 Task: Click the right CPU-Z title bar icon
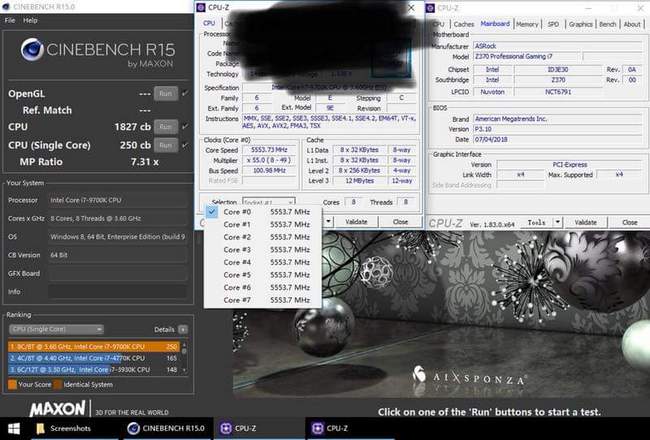(x=430, y=8)
